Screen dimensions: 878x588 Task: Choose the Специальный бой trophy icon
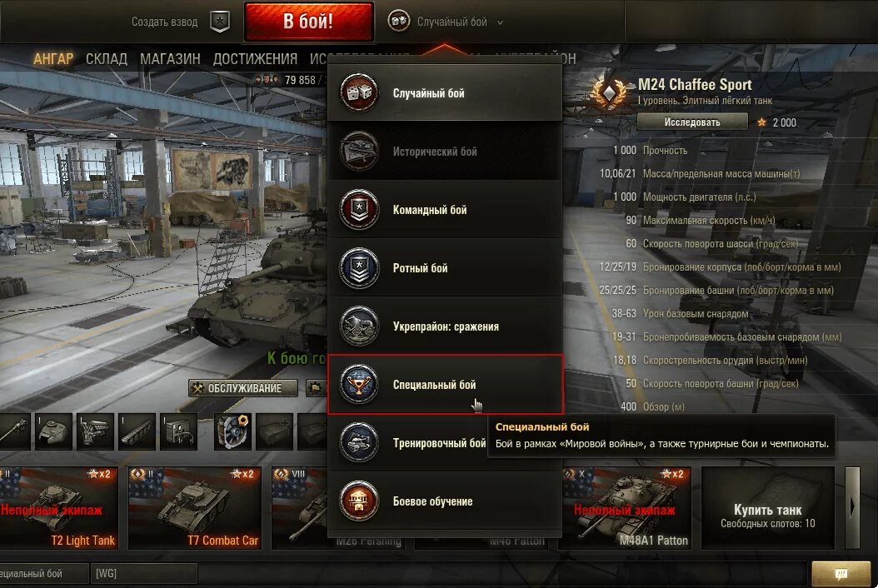(359, 384)
